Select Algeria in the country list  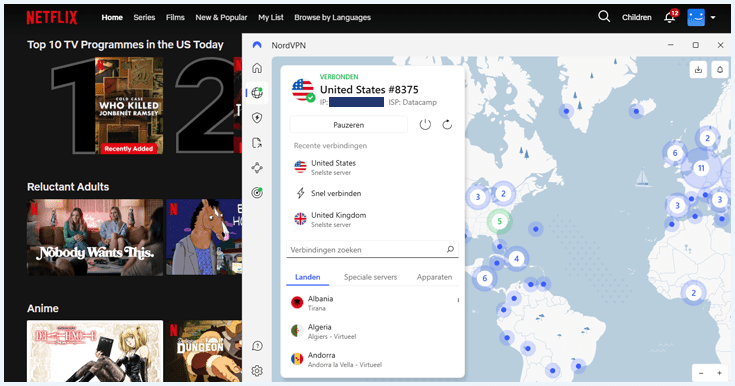373,331
